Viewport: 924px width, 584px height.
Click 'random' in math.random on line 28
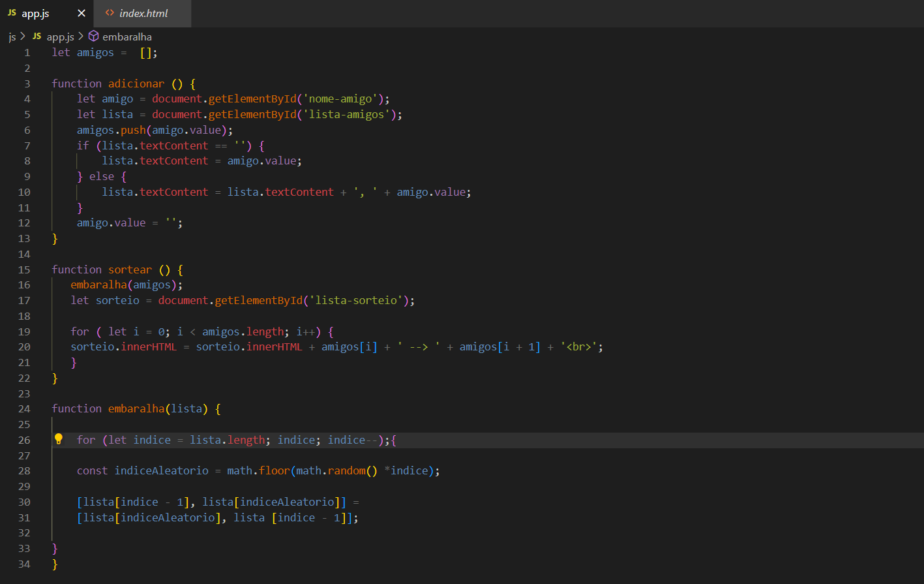346,470
